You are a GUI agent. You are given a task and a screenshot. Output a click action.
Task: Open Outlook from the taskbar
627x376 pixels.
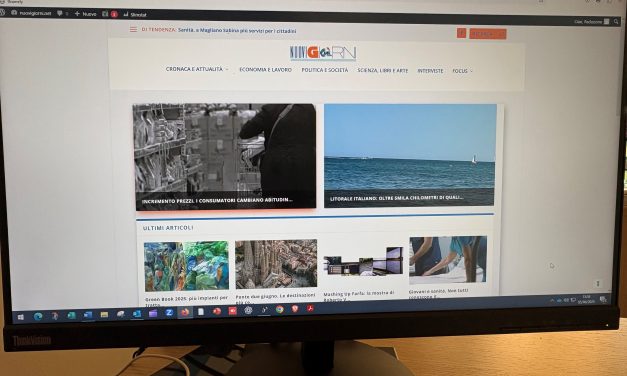click(137, 314)
